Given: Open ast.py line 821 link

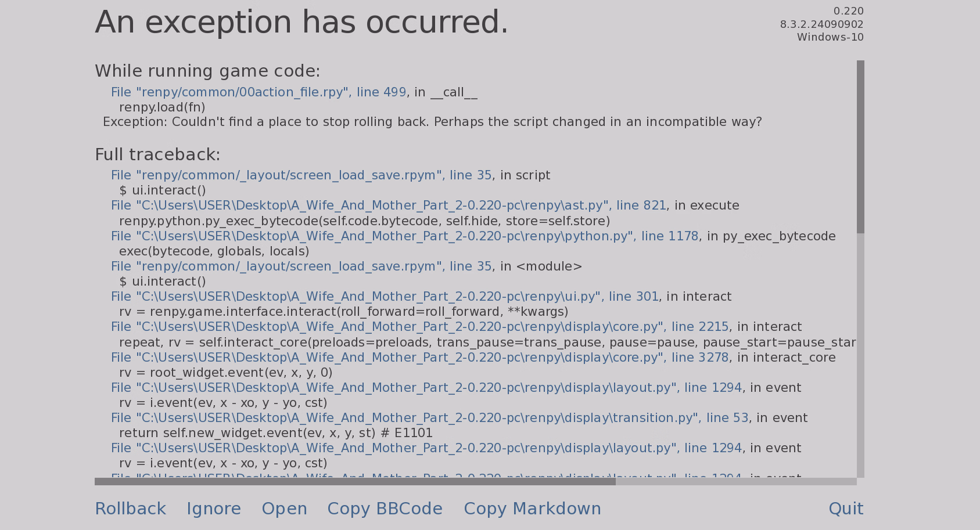Looking at the screenshot, I should coord(388,205).
